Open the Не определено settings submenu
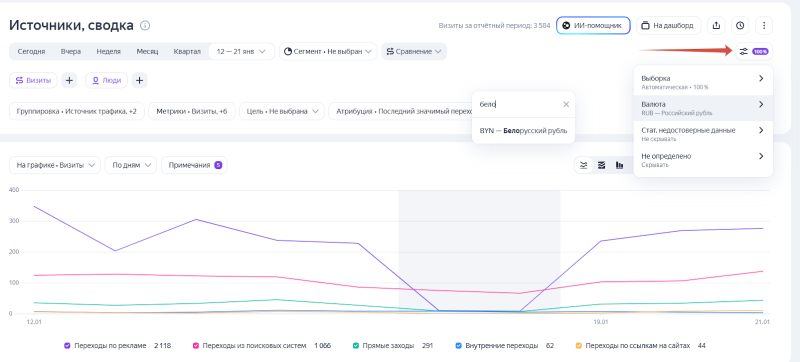The width and height of the screenshot is (800, 362). (x=703, y=160)
